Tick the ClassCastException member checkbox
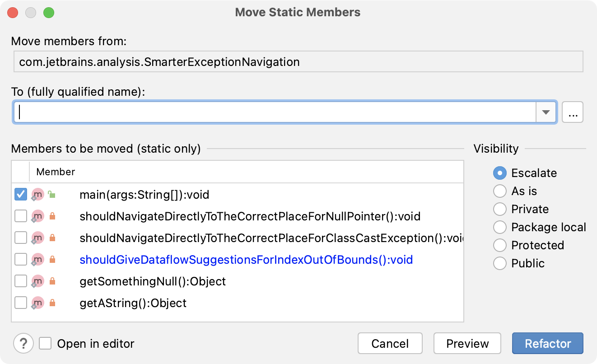Screen dimensions: 597x364 point(21,238)
